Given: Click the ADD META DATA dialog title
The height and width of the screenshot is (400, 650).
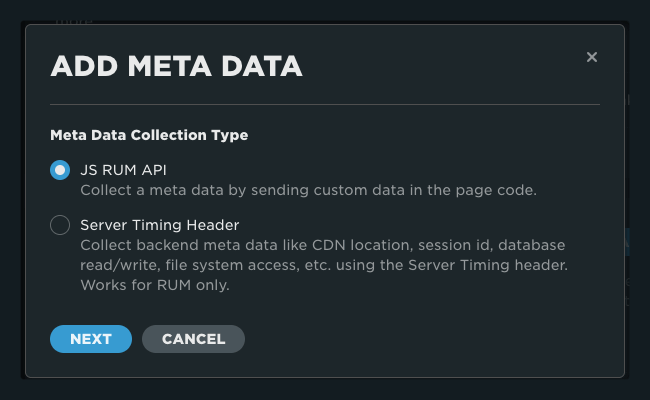Looking at the screenshot, I should (x=176, y=67).
